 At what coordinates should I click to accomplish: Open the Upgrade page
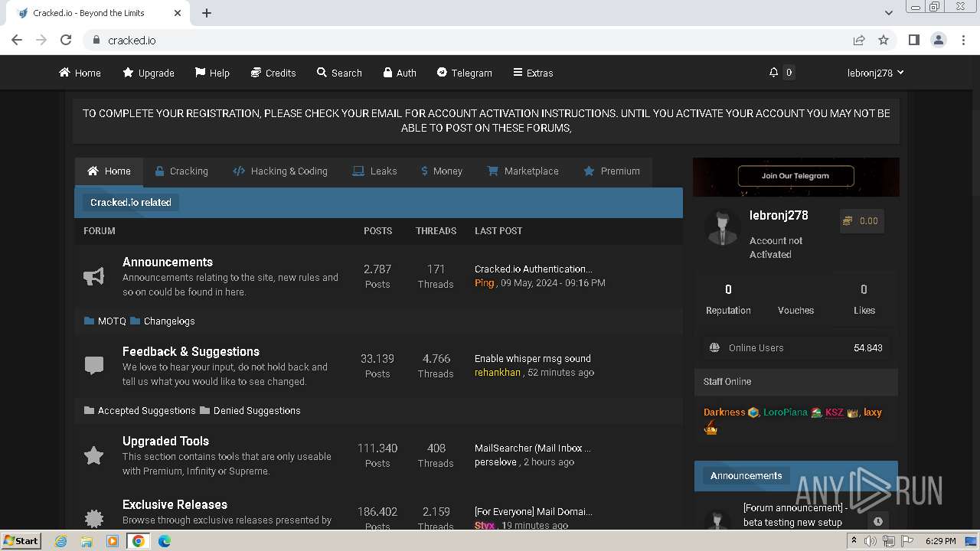[149, 73]
